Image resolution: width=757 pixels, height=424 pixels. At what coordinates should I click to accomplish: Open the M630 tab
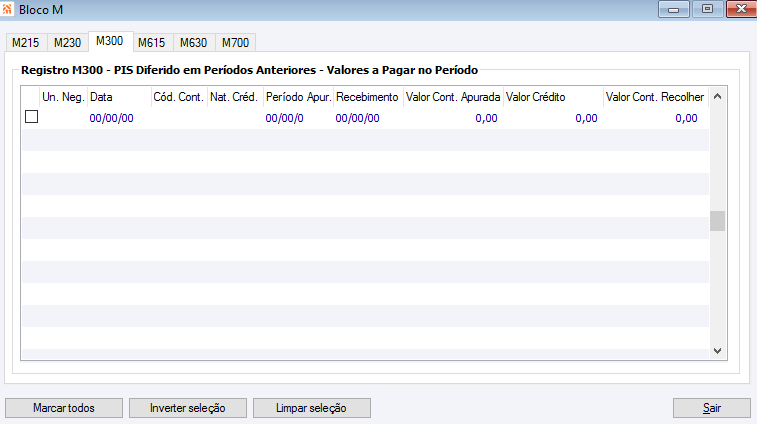194,42
